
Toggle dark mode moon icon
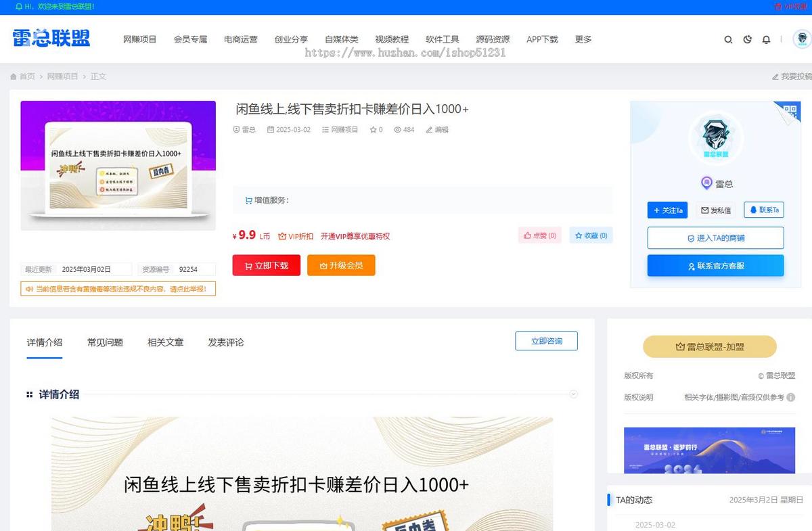747,40
